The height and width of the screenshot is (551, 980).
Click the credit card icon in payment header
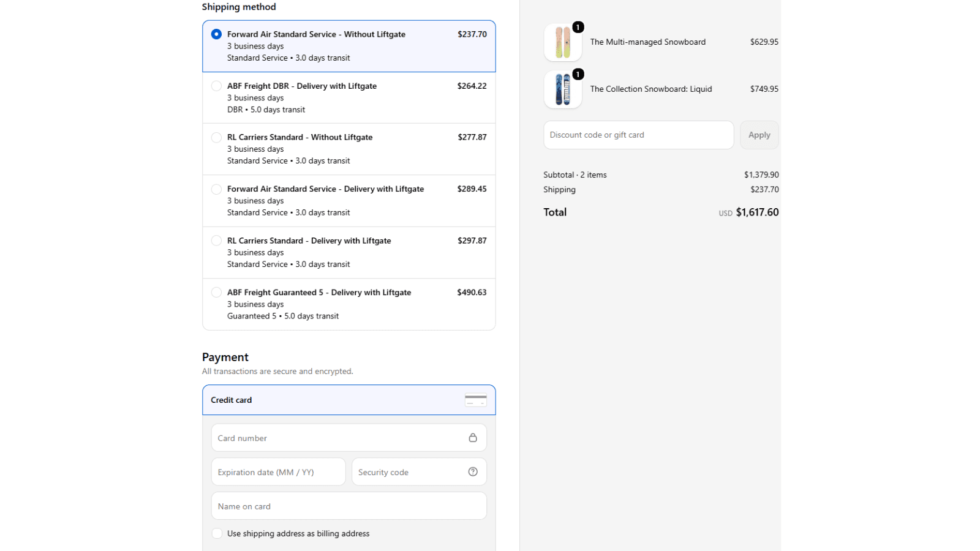pyautogui.click(x=476, y=400)
